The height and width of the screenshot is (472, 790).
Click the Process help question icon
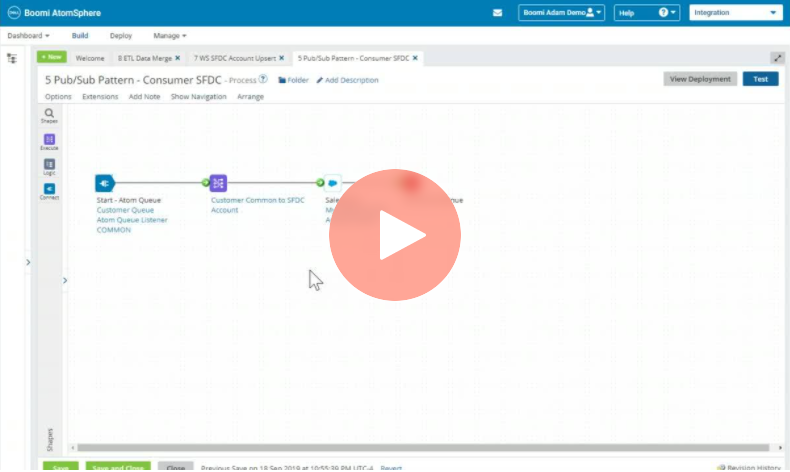tap(263, 79)
